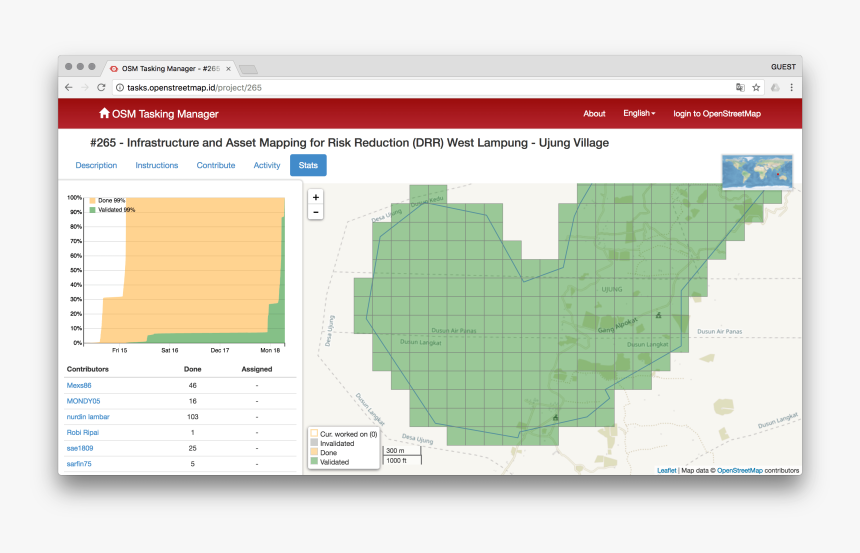The height and width of the screenshot is (553, 860).
Task: Select the Contribute tab
Action: click(x=216, y=166)
